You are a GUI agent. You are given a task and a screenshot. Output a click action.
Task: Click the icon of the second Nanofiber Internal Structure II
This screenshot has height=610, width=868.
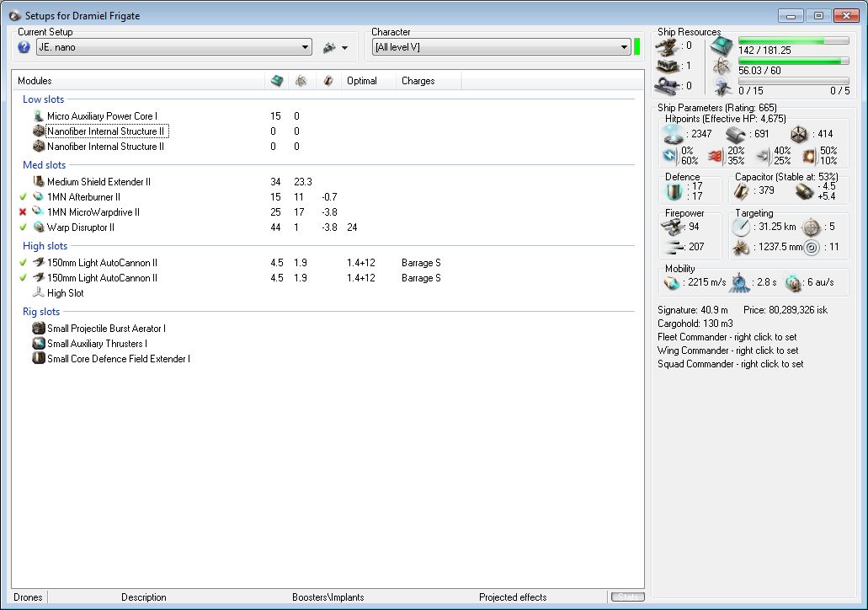tap(38, 147)
